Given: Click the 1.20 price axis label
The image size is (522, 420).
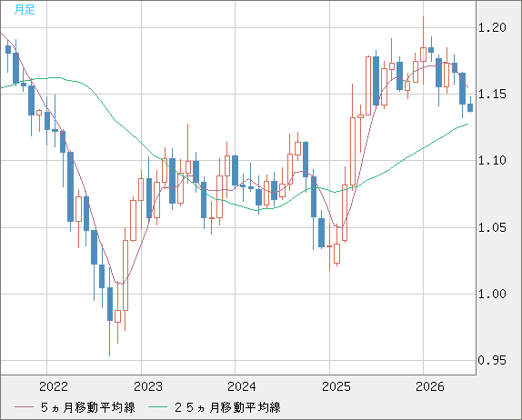Looking at the screenshot, I should point(492,27).
